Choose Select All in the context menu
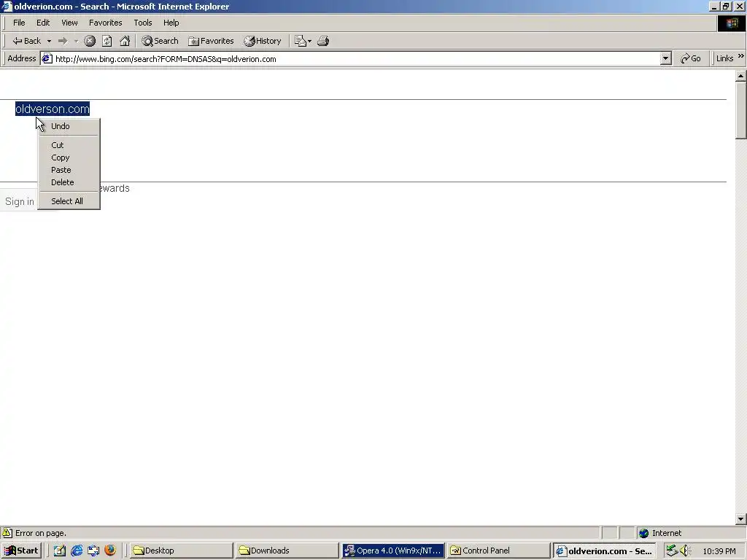Viewport: 747px width, 560px height. click(66, 201)
